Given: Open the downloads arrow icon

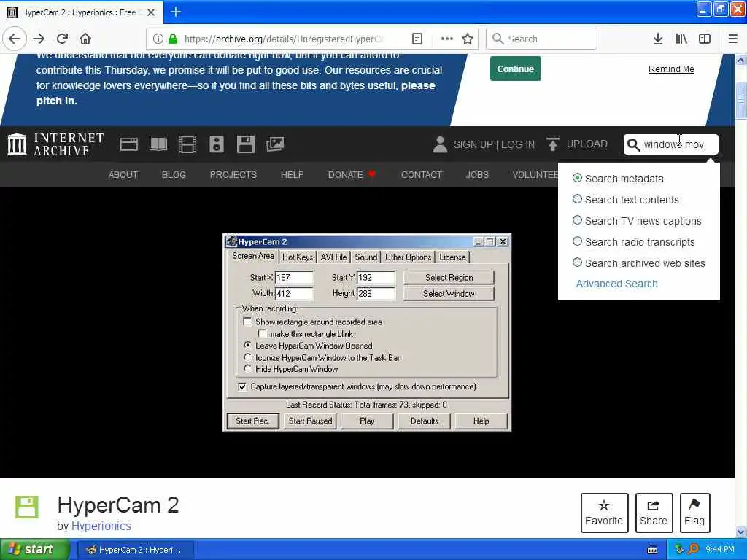Looking at the screenshot, I should click(x=657, y=39).
